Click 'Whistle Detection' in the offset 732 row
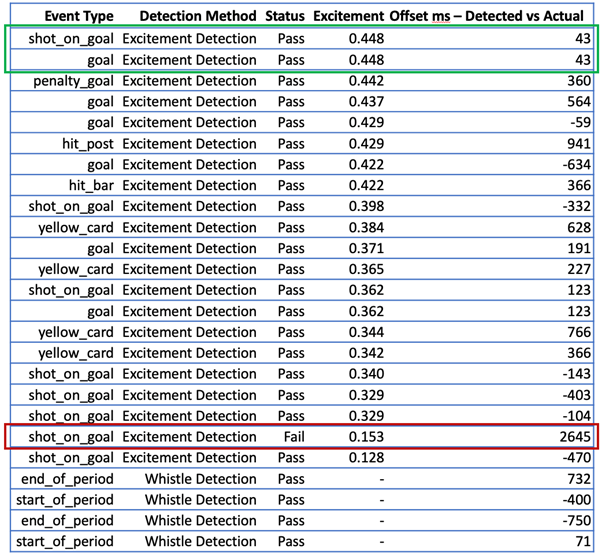The width and height of the screenshot is (602, 556). click(x=200, y=479)
